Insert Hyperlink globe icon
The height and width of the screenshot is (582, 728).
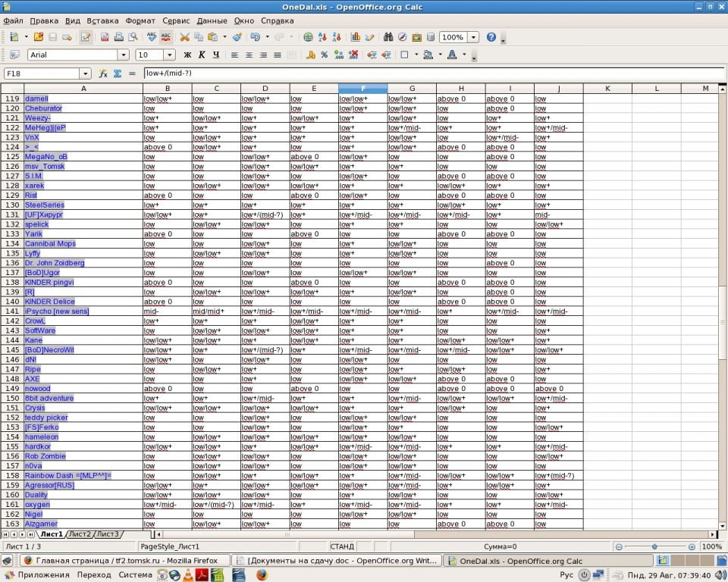[x=308, y=37]
